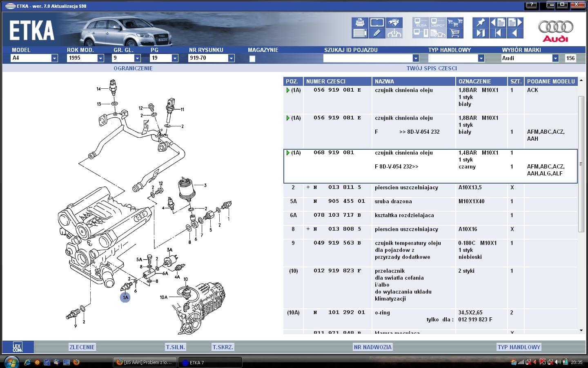
Task: Click the jump-to-first arrow icon
Action: [498, 33]
